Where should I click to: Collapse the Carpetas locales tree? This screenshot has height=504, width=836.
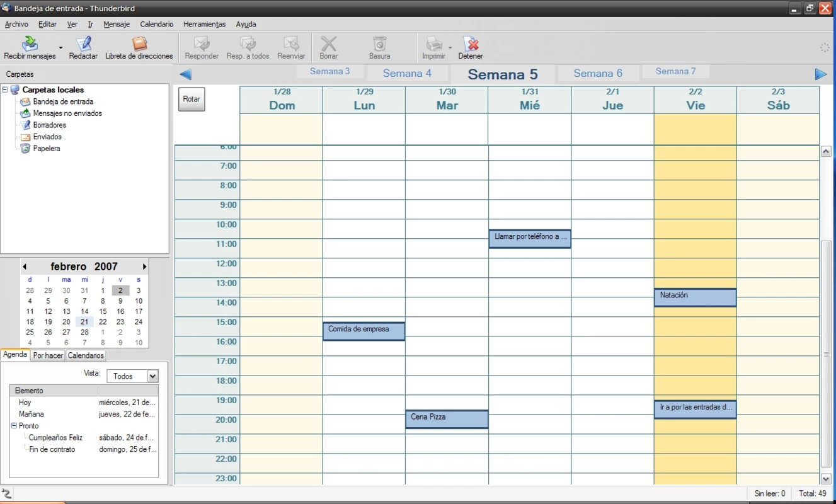pyautogui.click(x=5, y=90)
